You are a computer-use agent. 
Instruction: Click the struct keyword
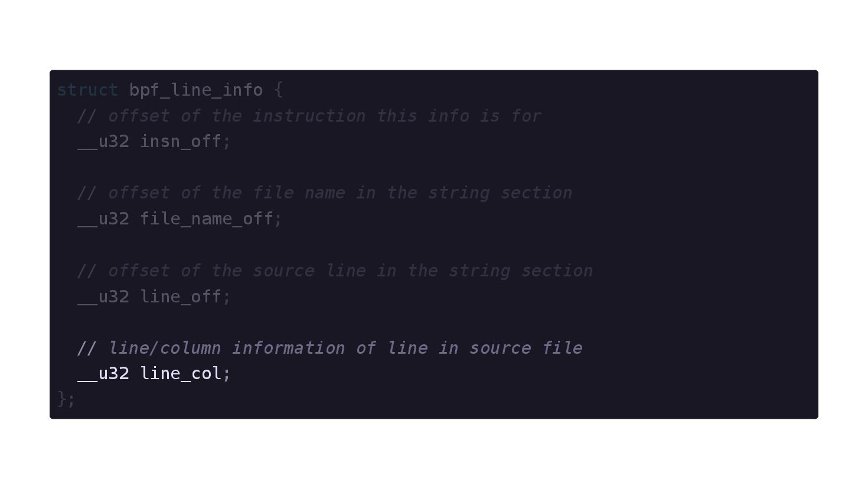88,90
